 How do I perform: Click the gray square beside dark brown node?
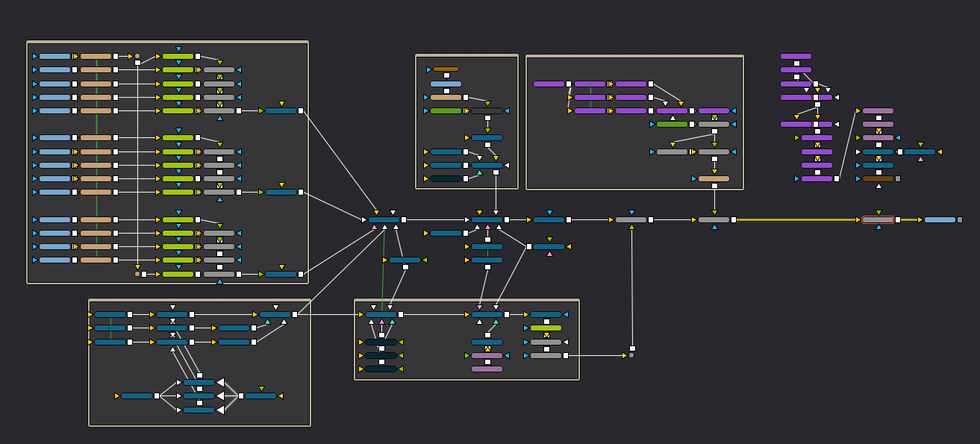[x=898, y=179]
